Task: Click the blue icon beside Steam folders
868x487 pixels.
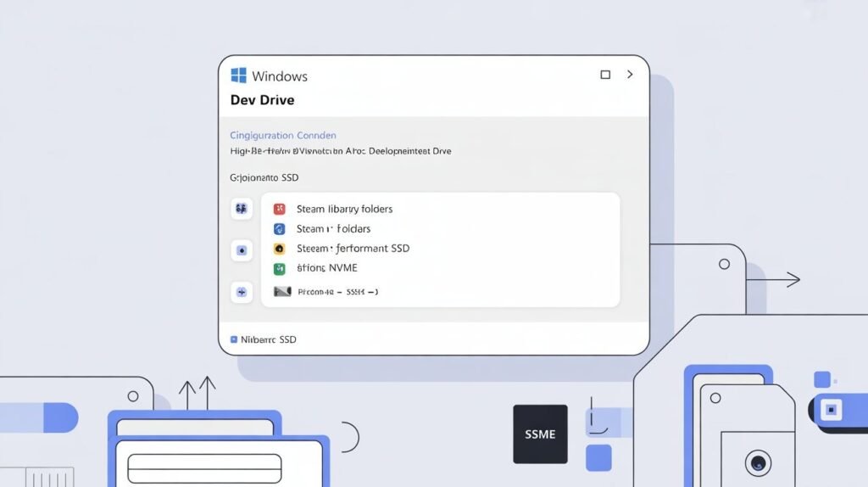Action: click(x=280, y=229)
